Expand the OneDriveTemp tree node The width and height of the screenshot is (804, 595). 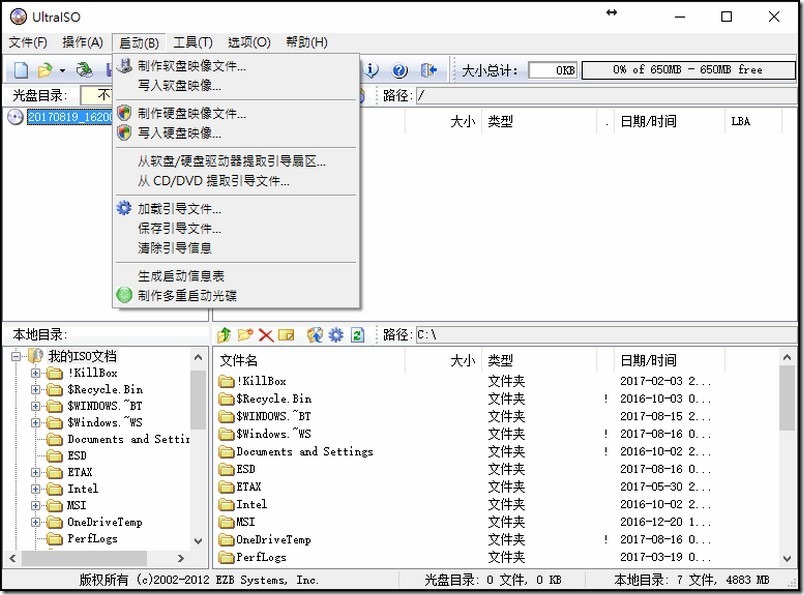coord(35,522)
